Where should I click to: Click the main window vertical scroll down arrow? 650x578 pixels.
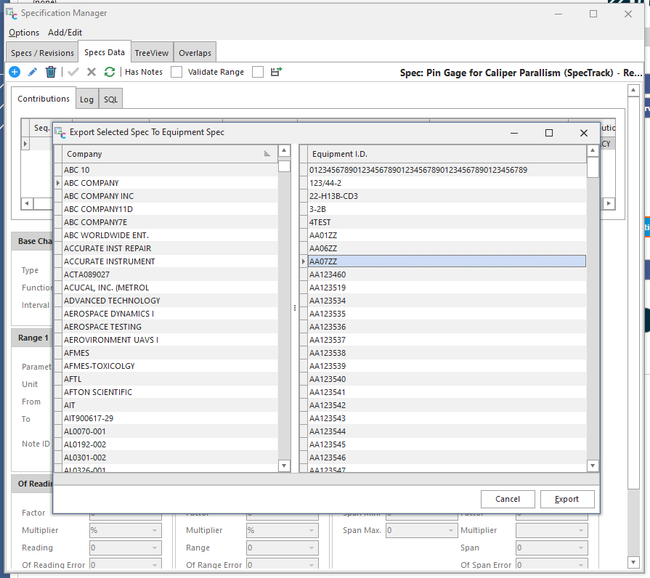633,562
